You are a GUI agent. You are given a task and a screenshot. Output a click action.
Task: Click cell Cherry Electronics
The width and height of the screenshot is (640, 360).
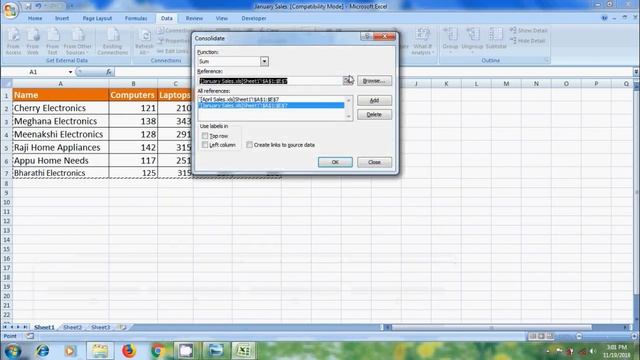60,108
